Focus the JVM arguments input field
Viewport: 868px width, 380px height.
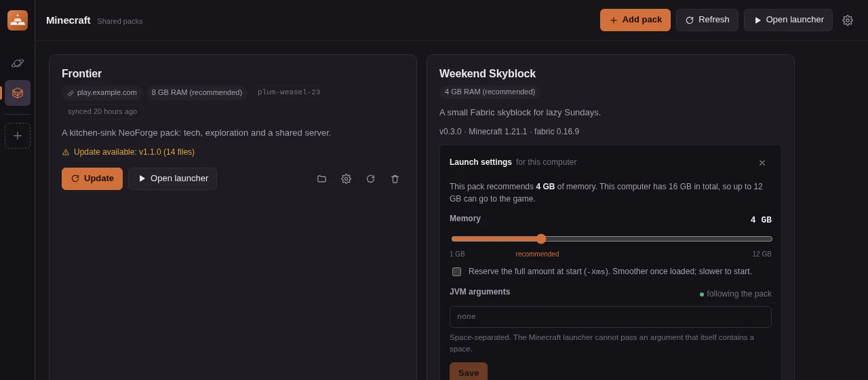[610, 317]
